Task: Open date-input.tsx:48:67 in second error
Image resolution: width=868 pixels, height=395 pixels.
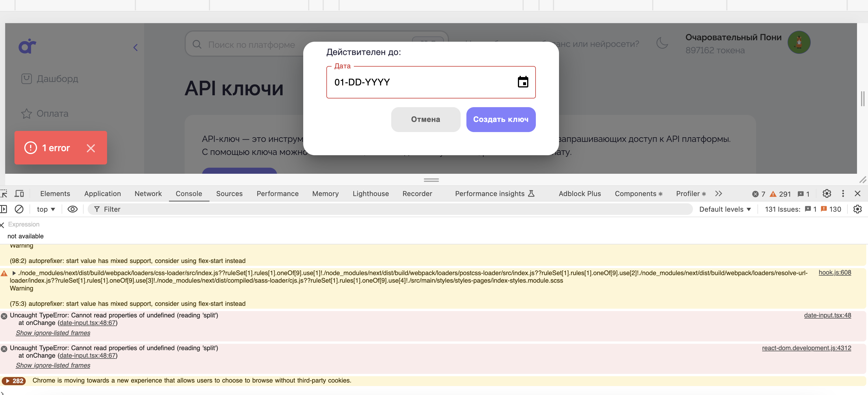Action: click(88, 356)
